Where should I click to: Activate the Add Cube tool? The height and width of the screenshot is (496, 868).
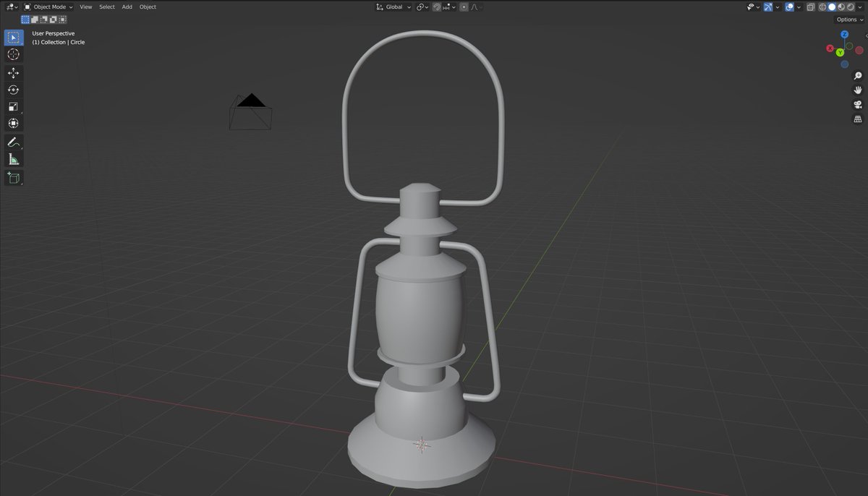tap(13, 178)
